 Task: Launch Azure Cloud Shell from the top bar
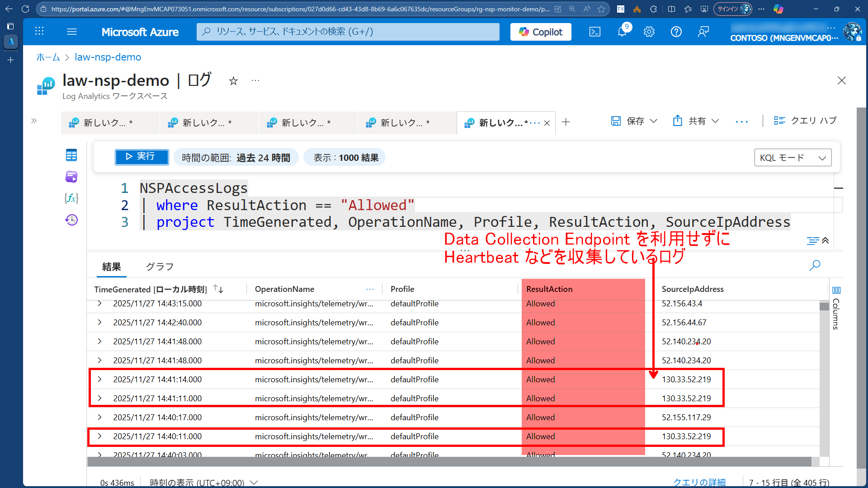(594, 32)
